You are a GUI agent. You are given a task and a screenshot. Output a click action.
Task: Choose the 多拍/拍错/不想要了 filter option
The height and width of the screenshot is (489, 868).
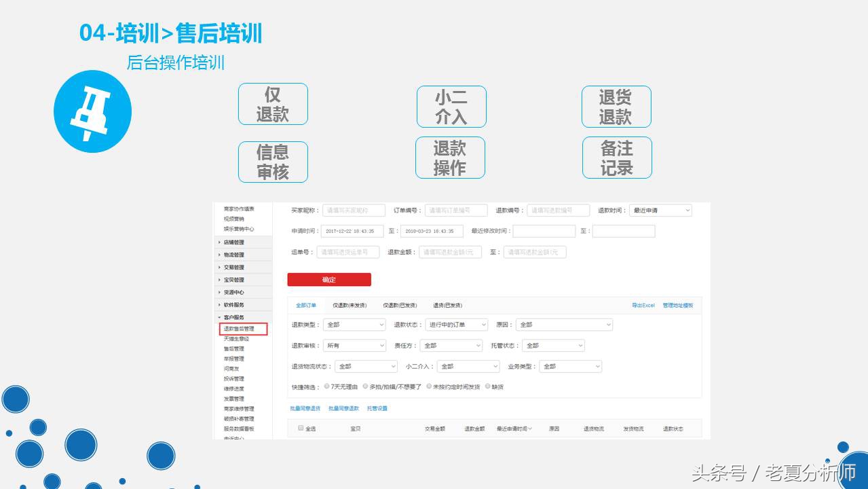pyautogui.click(x=364, y=385)
